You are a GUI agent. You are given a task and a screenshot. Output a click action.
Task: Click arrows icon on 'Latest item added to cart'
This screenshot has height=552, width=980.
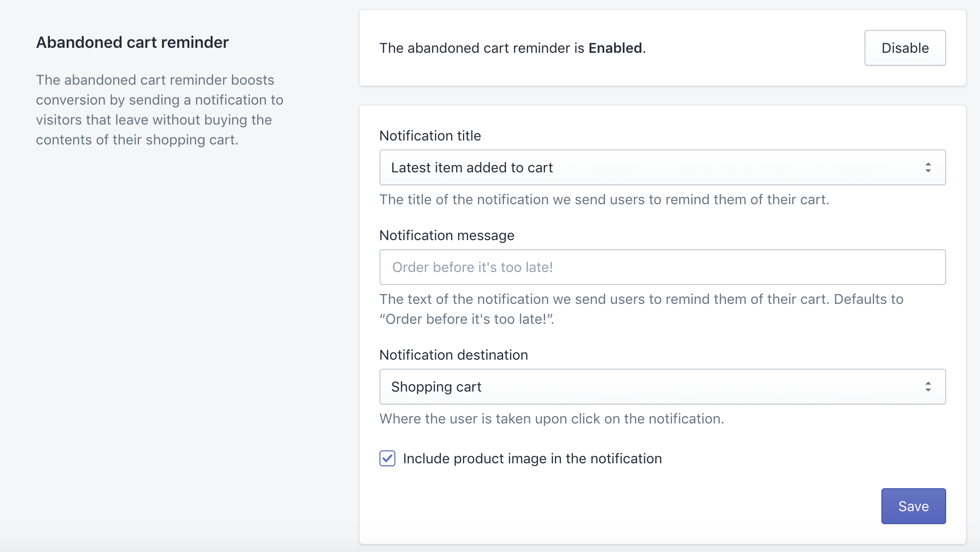(x=928, y=167)
